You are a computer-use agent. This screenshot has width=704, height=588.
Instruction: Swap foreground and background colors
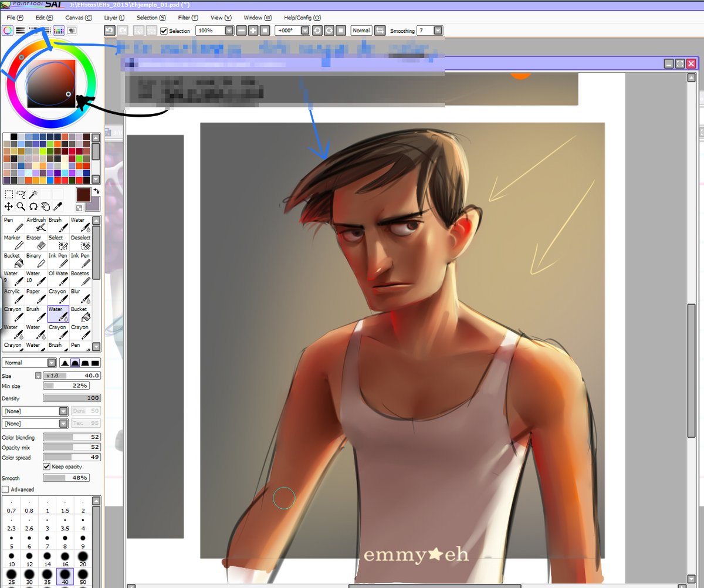tap(96, 192)
